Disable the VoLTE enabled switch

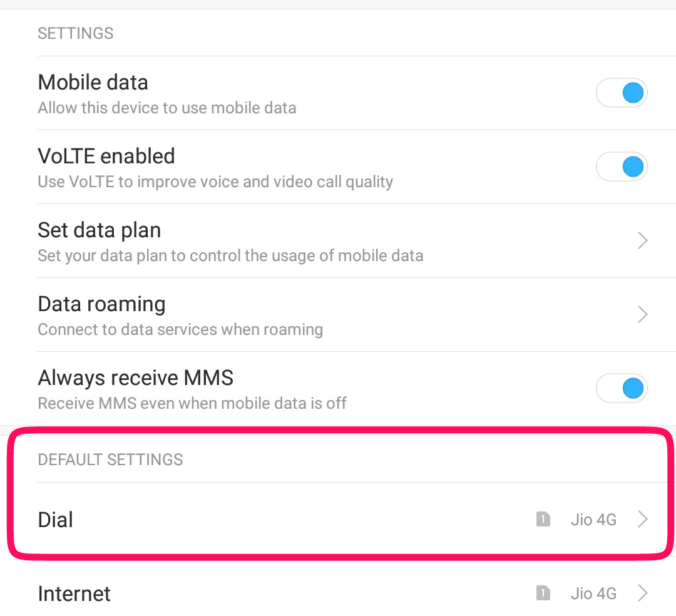[x=622, y=167]
